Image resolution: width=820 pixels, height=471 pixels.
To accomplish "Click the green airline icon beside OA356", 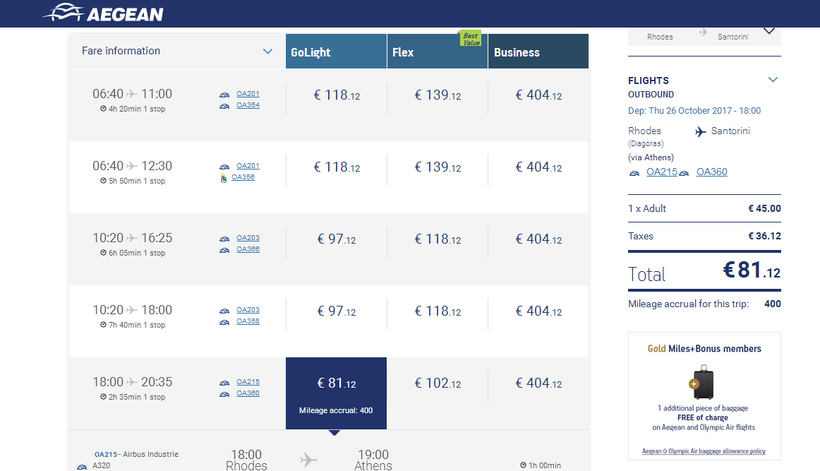I will [222, 178].
